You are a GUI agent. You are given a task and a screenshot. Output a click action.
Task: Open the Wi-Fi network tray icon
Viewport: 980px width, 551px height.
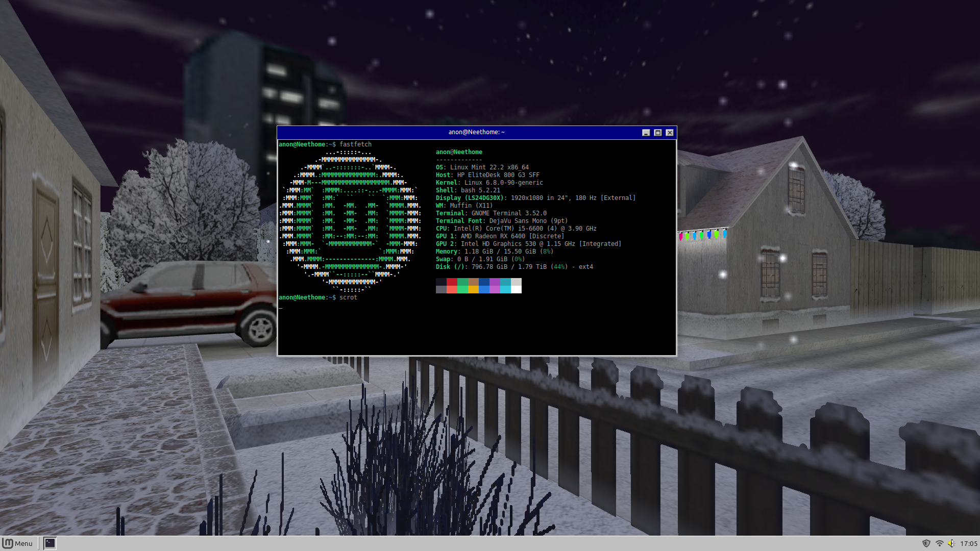[939, 543]
